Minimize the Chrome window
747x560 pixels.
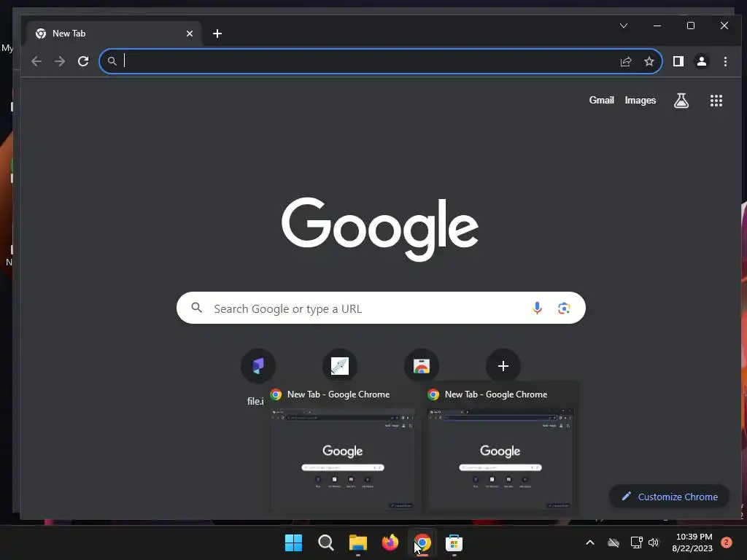(657, 26)
